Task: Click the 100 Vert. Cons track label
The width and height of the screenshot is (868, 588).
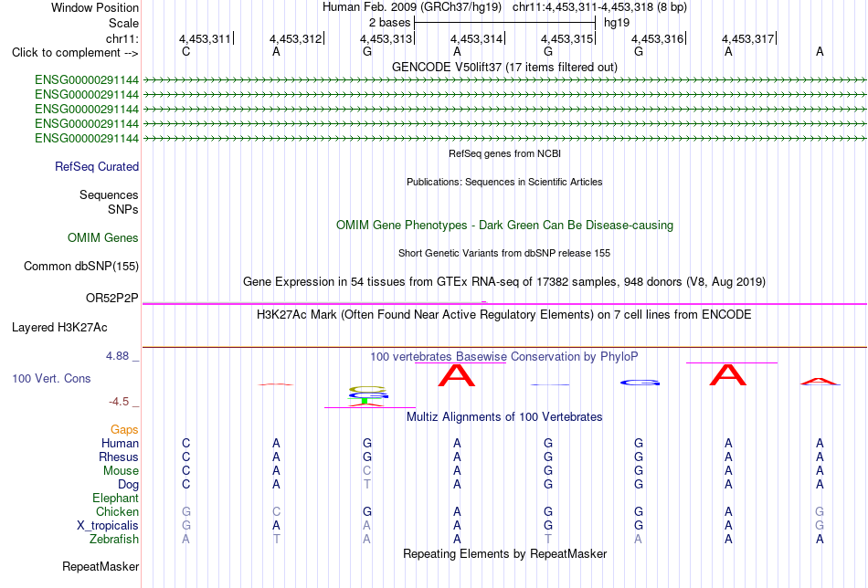Action: click(51, 378)
